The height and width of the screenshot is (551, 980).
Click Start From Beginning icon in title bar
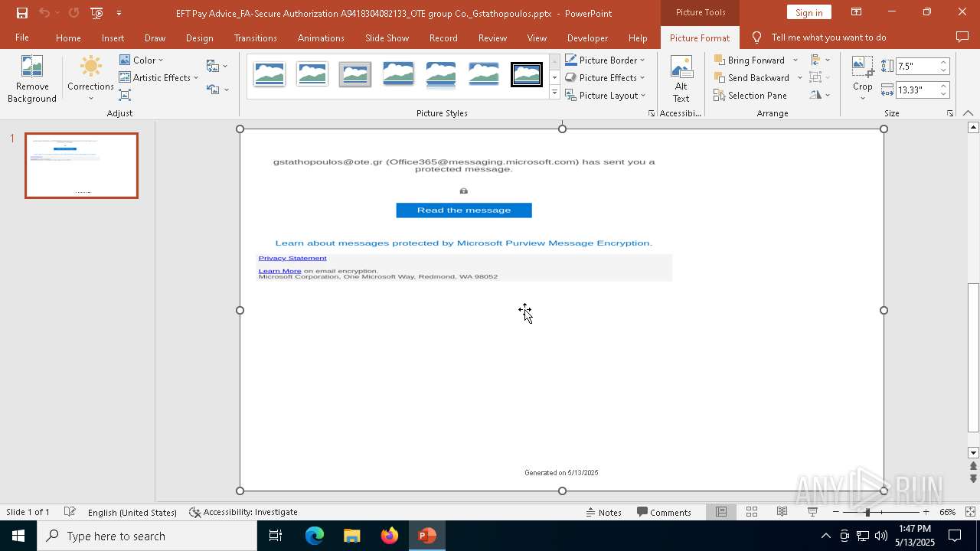[x=96, y=13]
